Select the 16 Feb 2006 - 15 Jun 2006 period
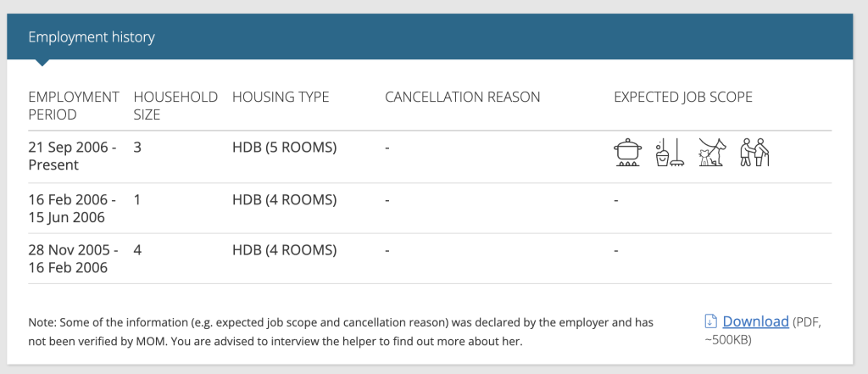This screenshot has height=374, width=868. click(x=72, y=209)
